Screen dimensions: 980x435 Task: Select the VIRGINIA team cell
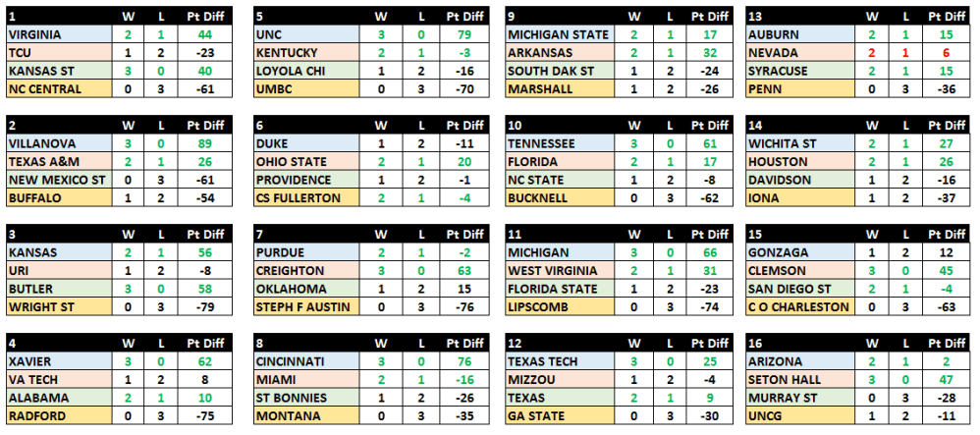pyautogui.click(x=59, y=34)
